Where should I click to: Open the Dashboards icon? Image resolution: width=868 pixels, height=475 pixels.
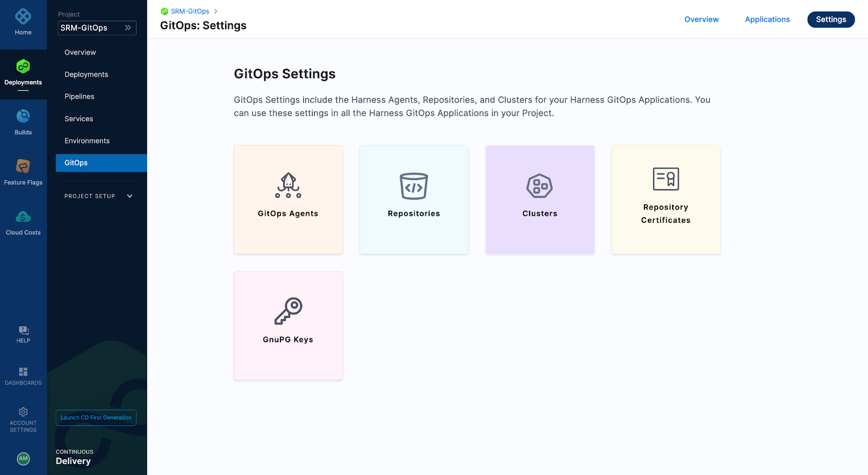(23, 372)
